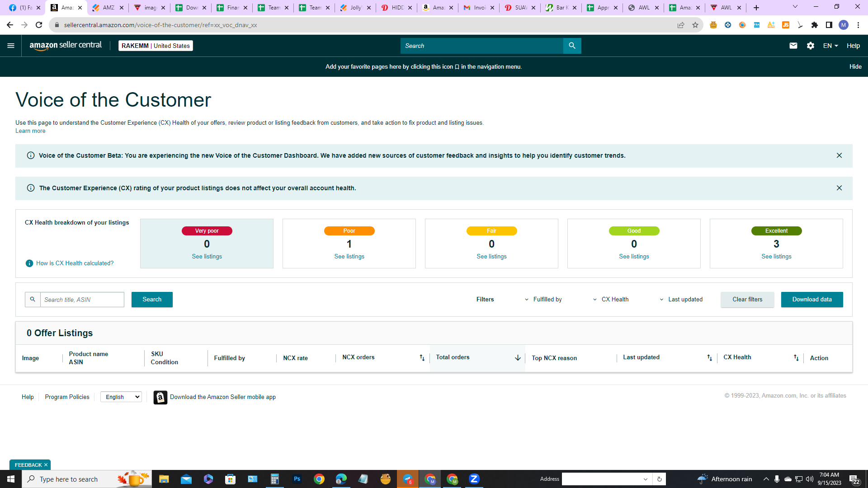The height and width of the screenshot is (488, 868).
Task: Open a new browser tab
Action: 756,8
